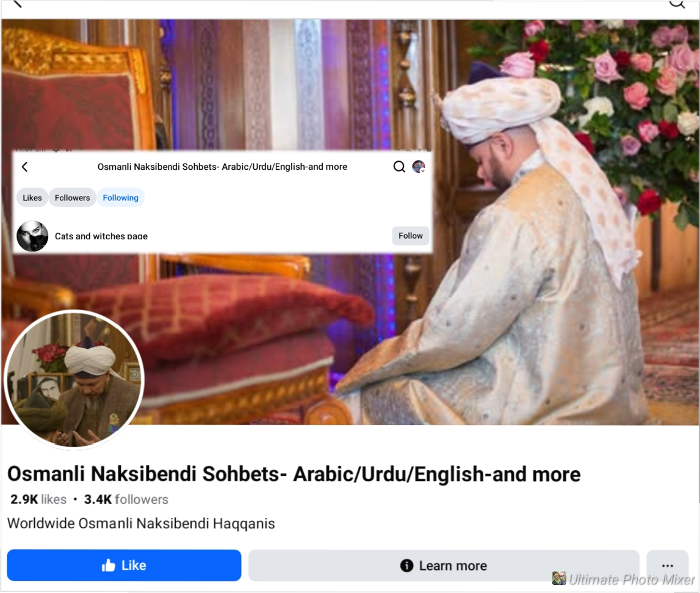Open the Cats and witches page name
The height and width of the screenshot is (593, 700).
101,236
